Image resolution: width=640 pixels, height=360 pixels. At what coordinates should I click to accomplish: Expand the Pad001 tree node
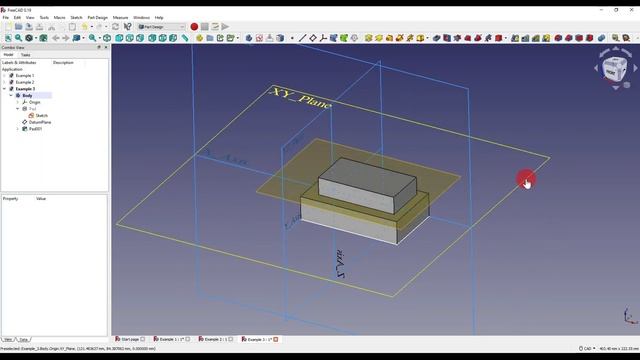pyautogui.click(x=18, y=129)
